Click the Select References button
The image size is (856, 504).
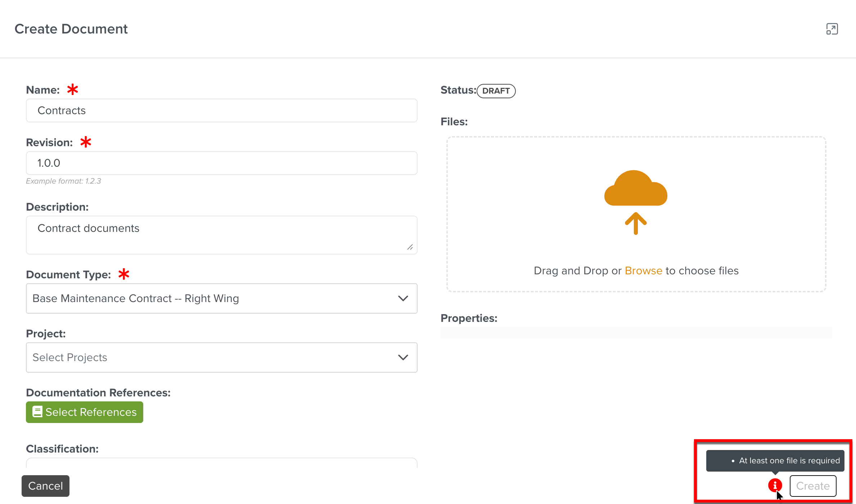pos(85,412)
